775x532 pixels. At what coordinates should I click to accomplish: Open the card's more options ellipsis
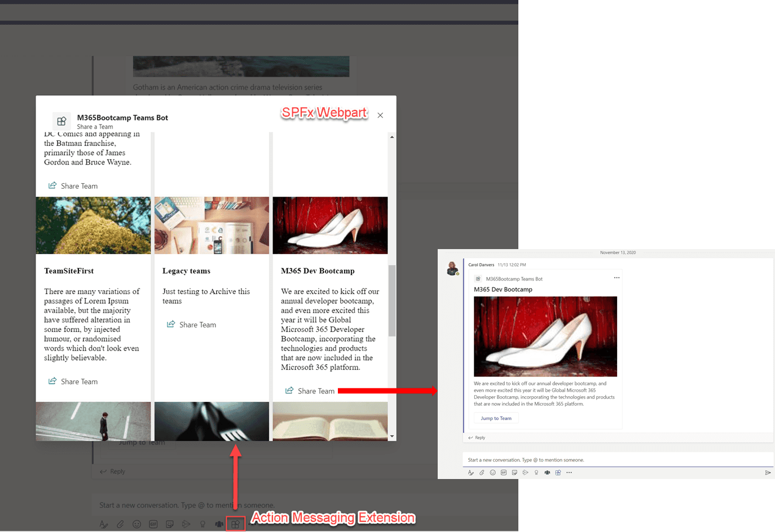pos(617,278)
